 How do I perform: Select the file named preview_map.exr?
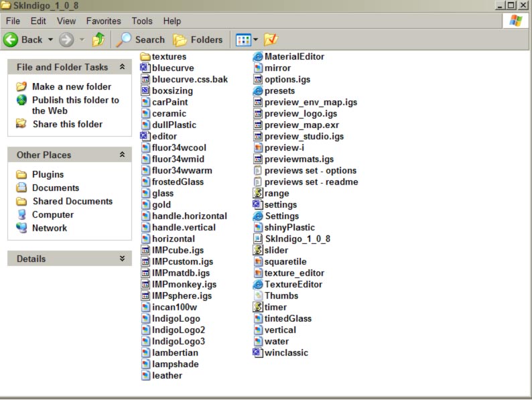click(x=302, y=125)
